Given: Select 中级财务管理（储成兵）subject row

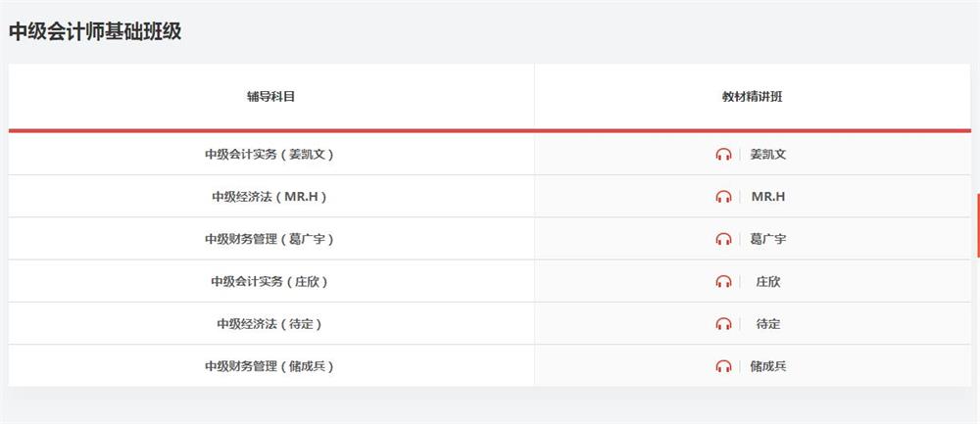Looking at the screenshot, I should (x=270, y=366).
